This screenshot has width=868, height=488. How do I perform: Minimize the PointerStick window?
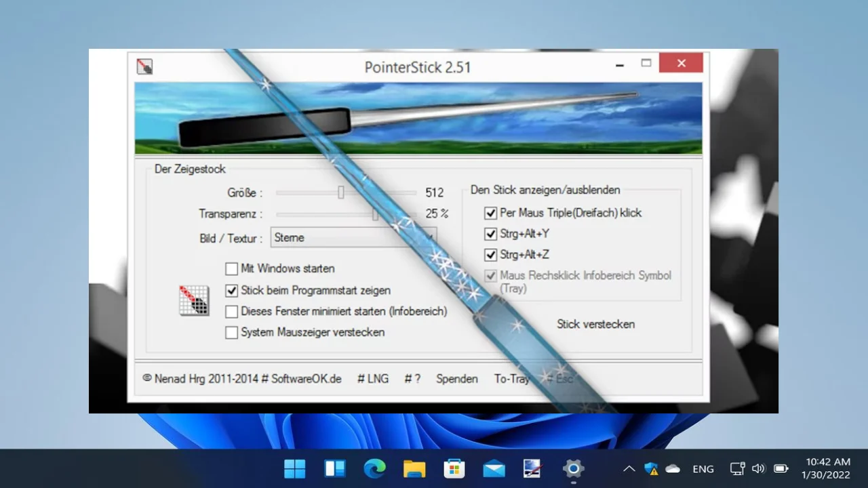(620, 64)
